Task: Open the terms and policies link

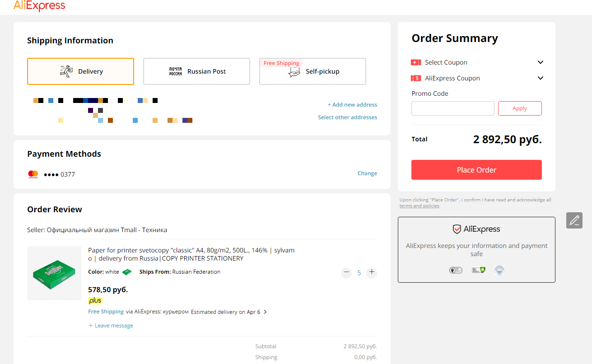Action: [420, 206]
